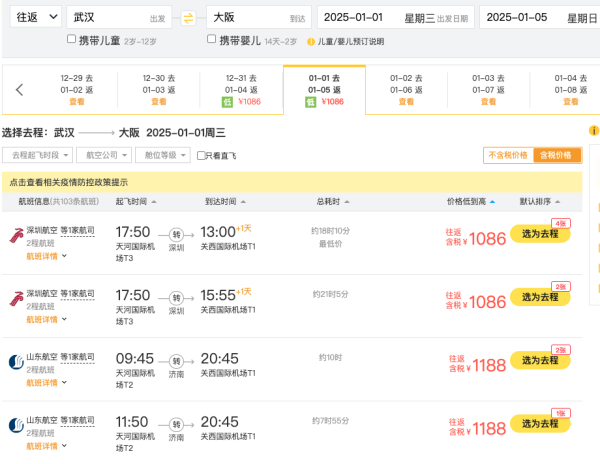Open the child/infant booking info icon

tap(311, 42)
